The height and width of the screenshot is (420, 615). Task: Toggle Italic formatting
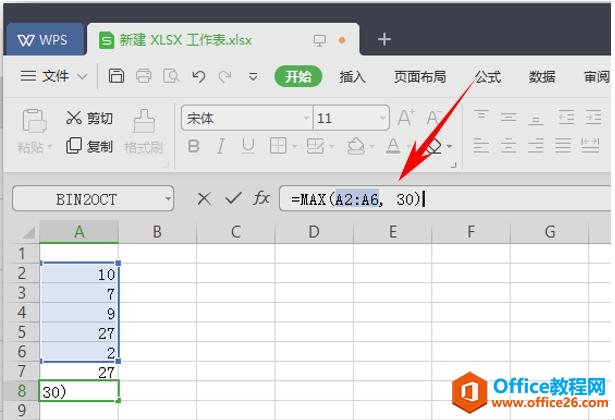(221, 146)
